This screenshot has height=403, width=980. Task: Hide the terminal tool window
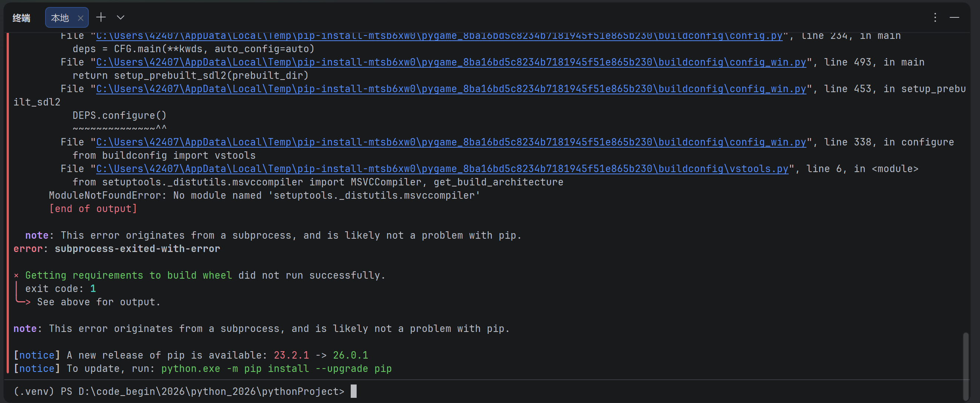(x=954, y=17)
